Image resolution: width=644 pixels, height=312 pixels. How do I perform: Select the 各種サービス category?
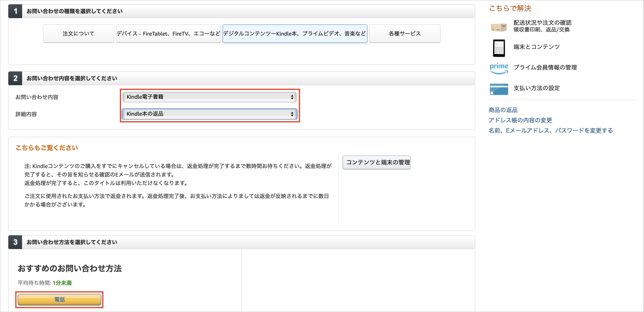[404, 33]
